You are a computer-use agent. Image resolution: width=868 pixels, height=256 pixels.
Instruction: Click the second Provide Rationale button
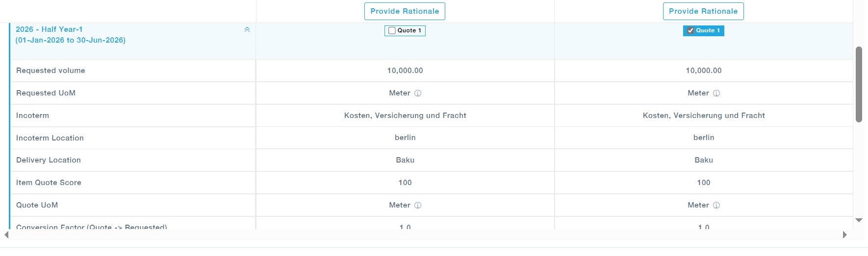(703, 11)
